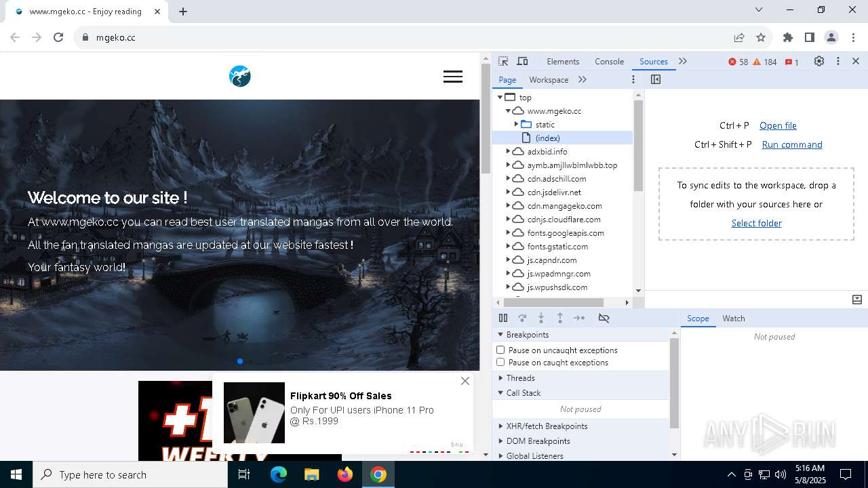Expand the static folder
The height and width of the screenshot is (488, 868).
(516, 124)
